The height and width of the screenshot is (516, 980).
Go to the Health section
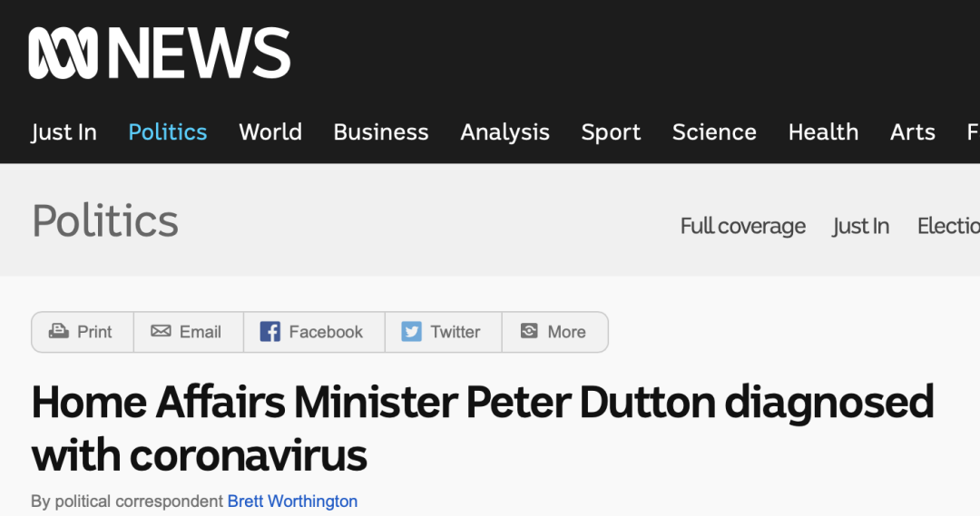pos(823,132)
